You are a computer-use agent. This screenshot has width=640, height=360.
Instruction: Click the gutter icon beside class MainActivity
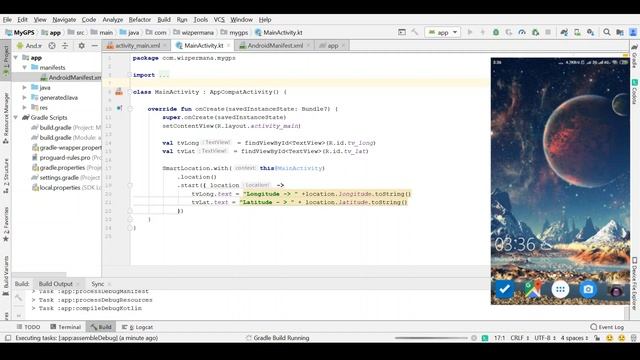pyautogui.click(x=119, y=92)
